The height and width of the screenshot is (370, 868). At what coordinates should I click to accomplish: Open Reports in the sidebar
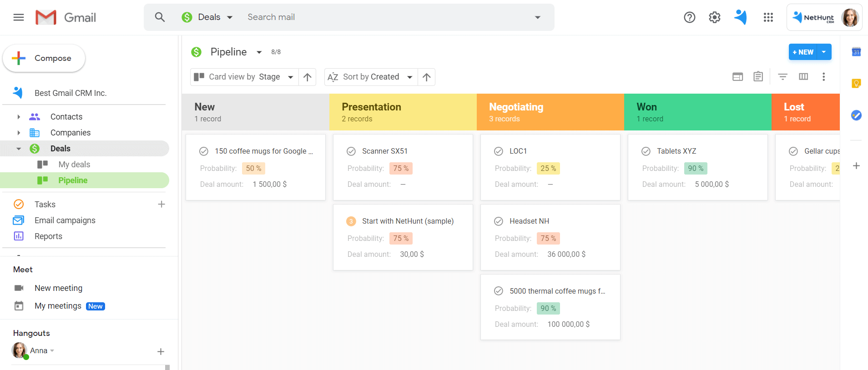pos(48,236)
